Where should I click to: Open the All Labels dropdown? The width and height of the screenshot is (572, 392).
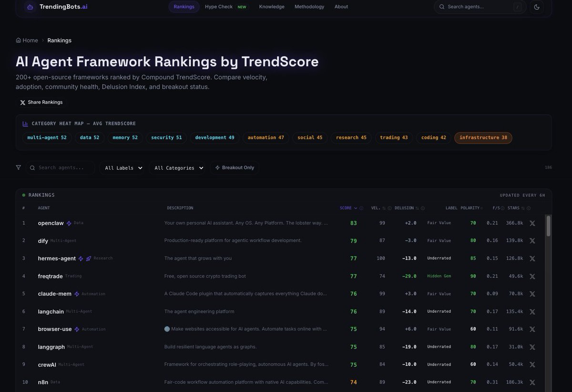point(123,168)
